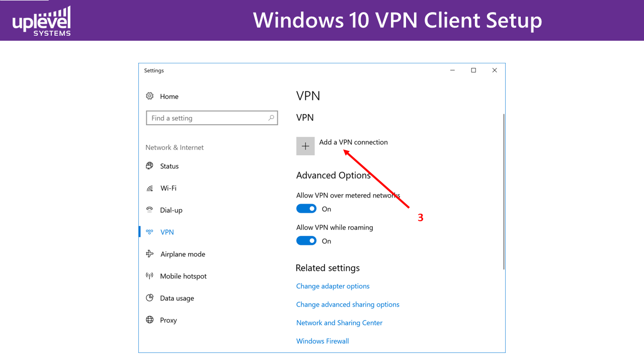Open Network and Sharing Center link
The width and height of the screenshot is (644, 362).
339,323
